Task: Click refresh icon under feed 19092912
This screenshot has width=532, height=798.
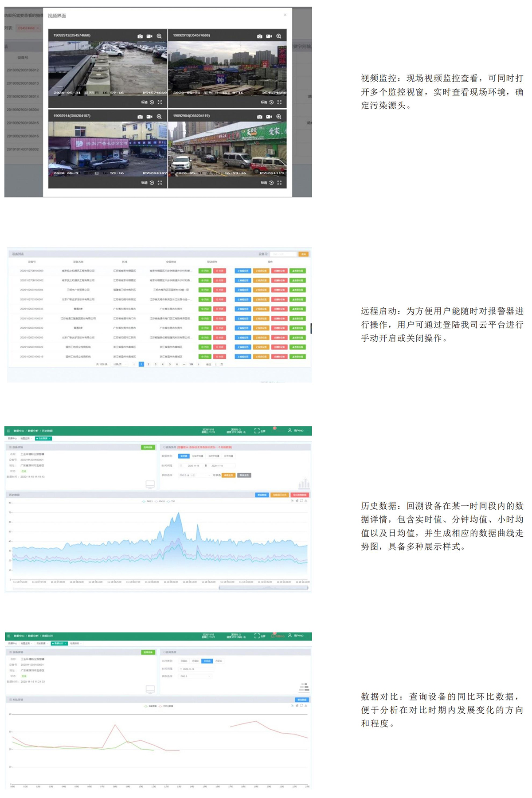Action: pyautogui.click(x=152, y=102)
